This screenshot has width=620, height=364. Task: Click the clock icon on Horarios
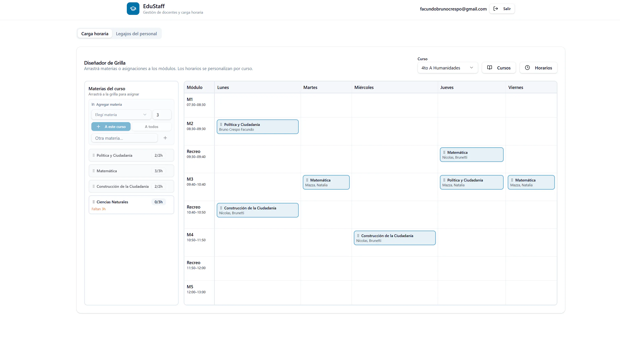click(527, 68)
